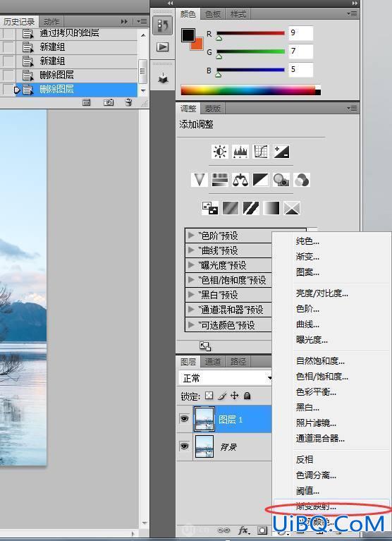392x541 pixels.
Task: Open the fx layer style icon
Action: click(243, 530)
